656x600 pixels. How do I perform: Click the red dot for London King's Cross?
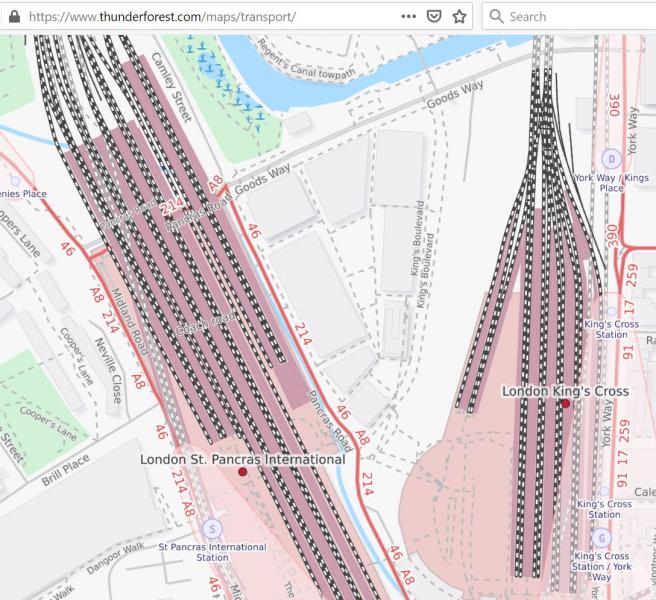[566, 403]
